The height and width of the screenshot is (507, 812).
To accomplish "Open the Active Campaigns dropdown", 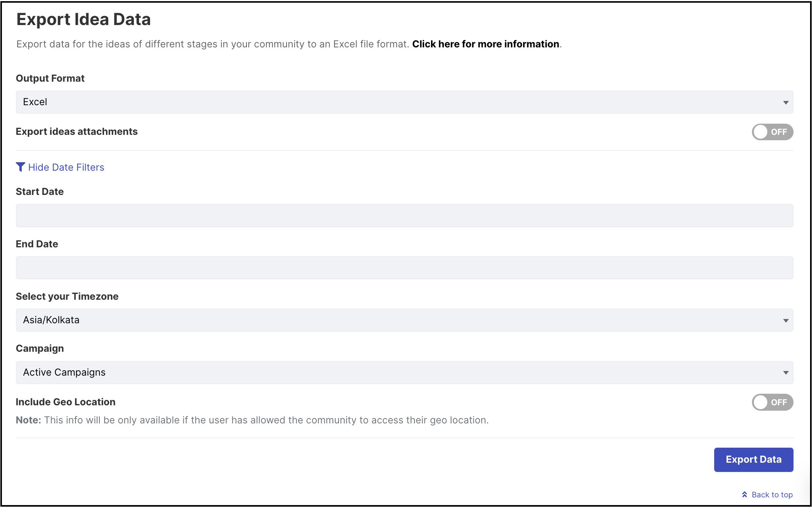I will (x=404, y=373).
